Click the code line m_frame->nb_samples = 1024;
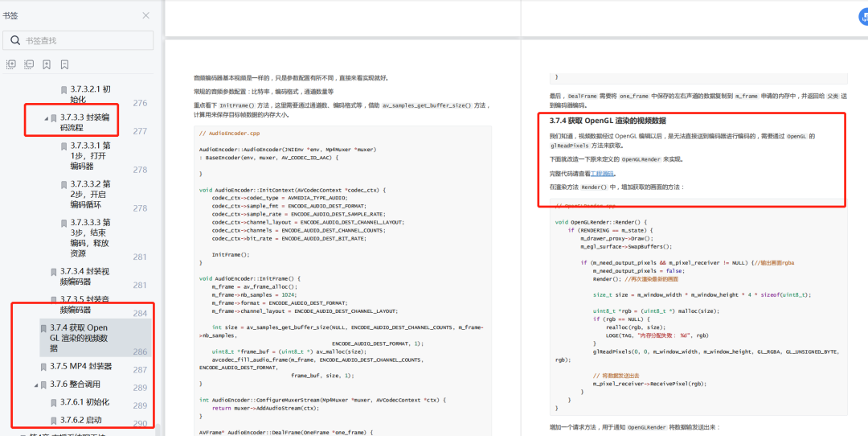The height and width of the screenshot is (436, 868). point(255,294)
